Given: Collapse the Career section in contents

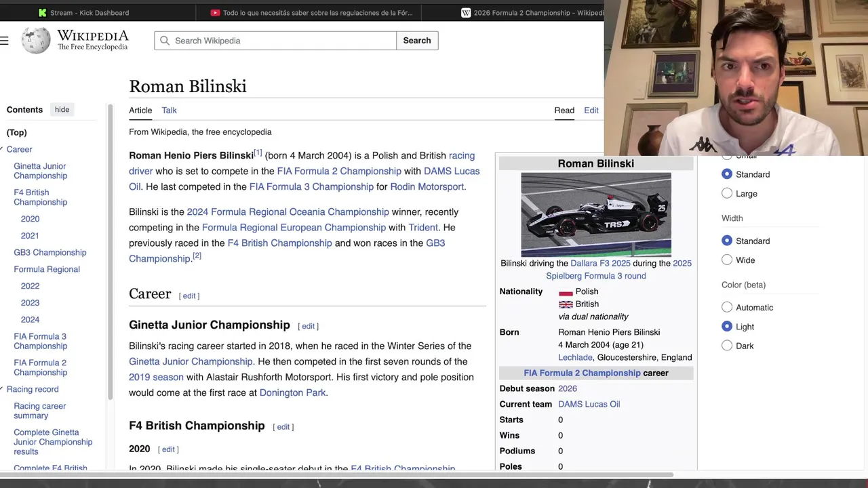Looking at the screenshot, I should click(x=2, y=149).
